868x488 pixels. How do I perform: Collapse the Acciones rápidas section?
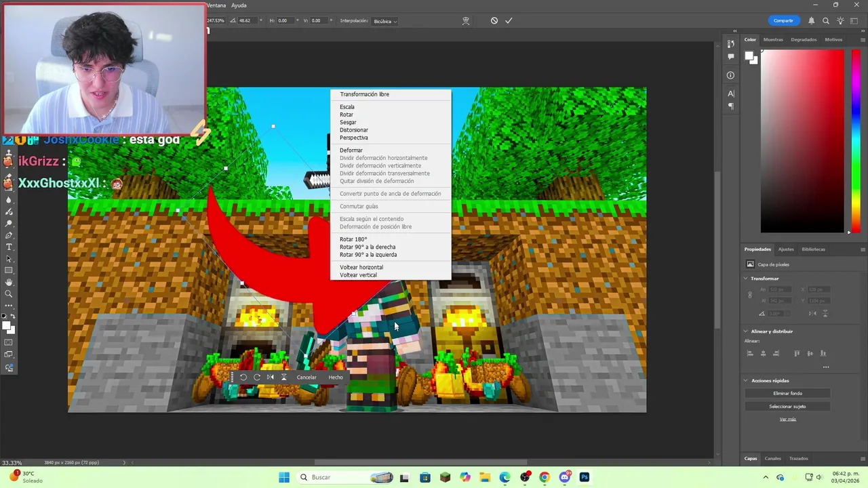tap(746, 381)
